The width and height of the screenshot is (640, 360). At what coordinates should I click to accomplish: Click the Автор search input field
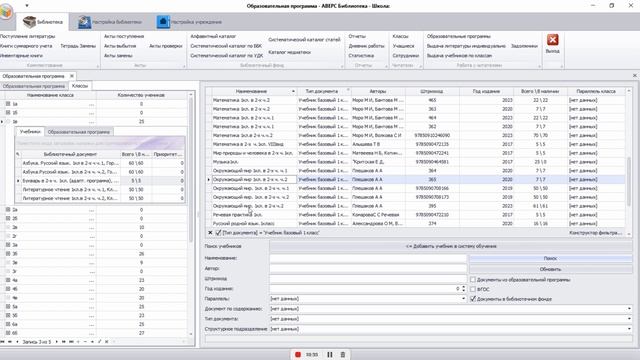click(368, 269)
